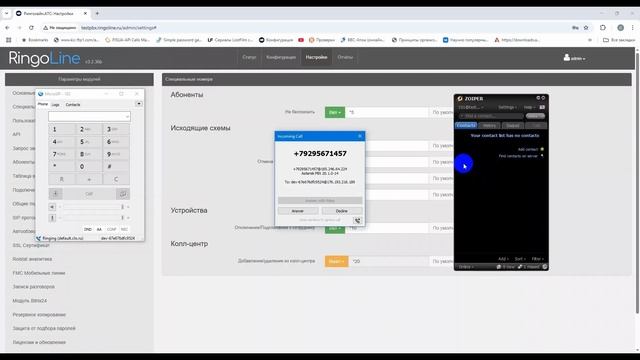Open the admin user dropdown in RingoLine
Viewport: 640px width, 360px height.
574,58
